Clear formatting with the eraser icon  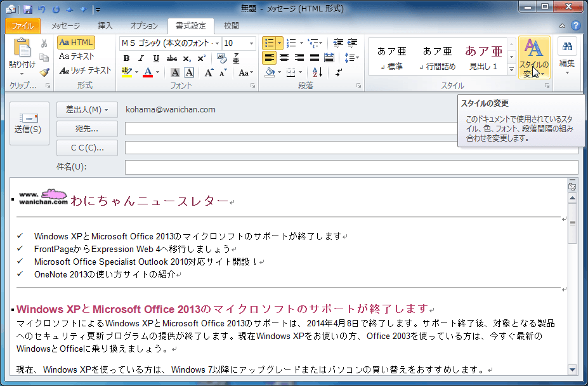coord(221,58)
